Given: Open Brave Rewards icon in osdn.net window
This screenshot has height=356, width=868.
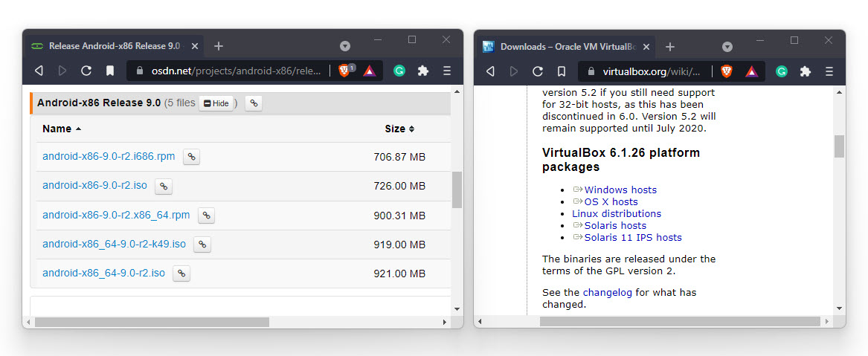Looking at the screenshot, I should coord(369,71).
